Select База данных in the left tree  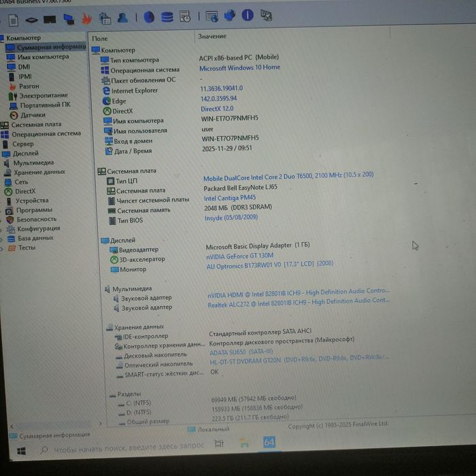[x=35, y=238]
